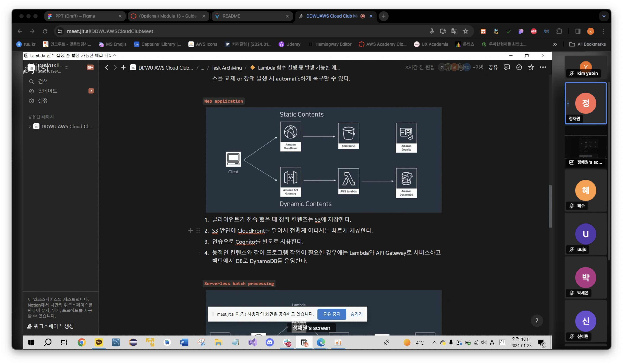The width and height of the screenshot is (623, 364).
Task: Open the tab search dropdown chevron
Action: (x=604, y=16)
